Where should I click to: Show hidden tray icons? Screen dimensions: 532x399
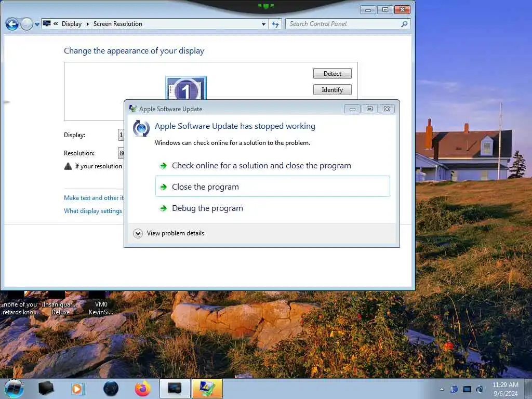click(x=442, y=390)
